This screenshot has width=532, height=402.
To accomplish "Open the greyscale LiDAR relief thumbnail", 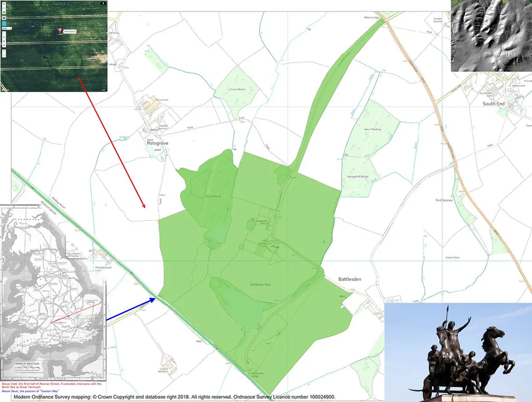I will click(x=491, y=35).
